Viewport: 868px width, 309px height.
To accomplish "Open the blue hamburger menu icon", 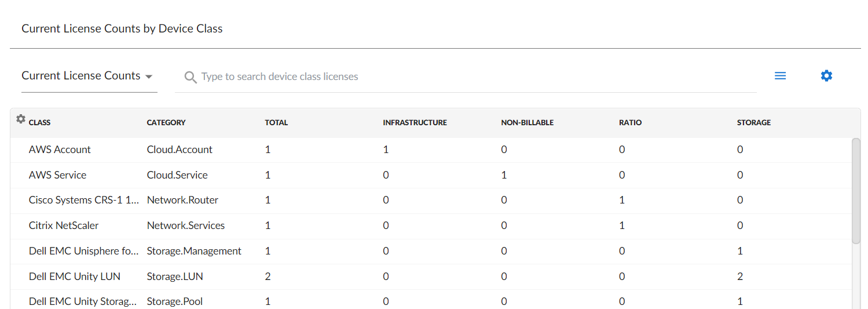I will point(780,76).
